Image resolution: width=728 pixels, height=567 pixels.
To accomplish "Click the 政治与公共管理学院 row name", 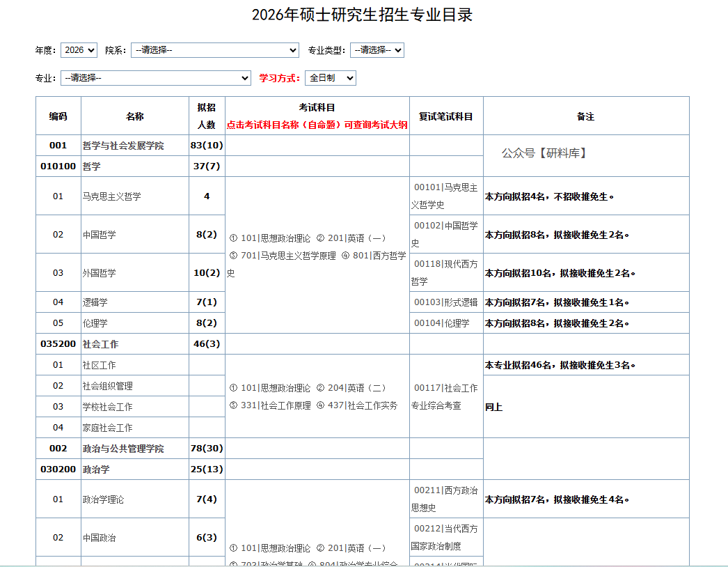I will [123, 449].
